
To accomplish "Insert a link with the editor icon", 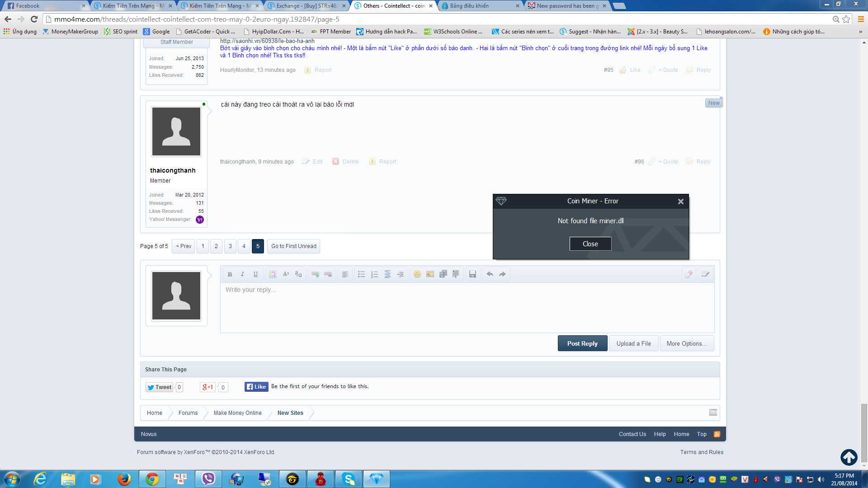I will pyautogui.click(x=315, y=274).
